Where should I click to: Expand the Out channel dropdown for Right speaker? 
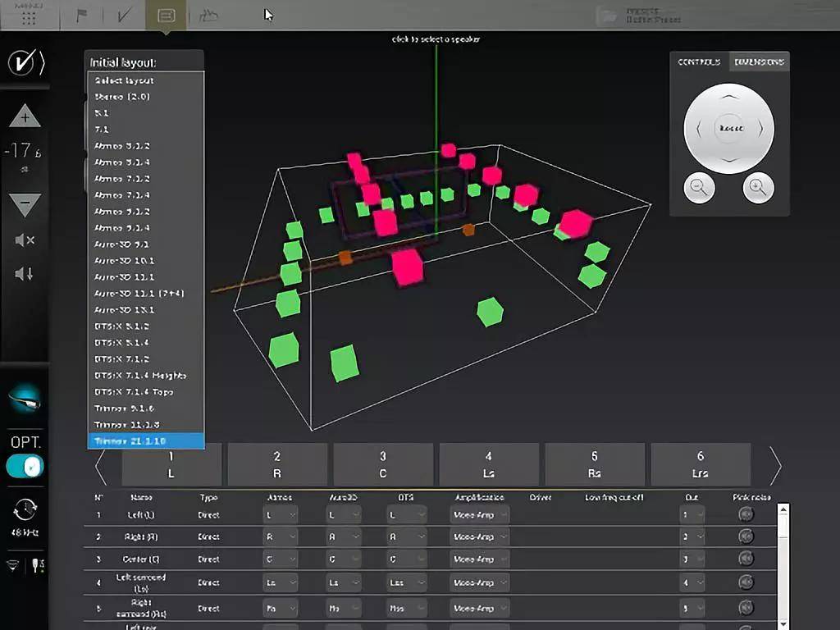[692, 536]
